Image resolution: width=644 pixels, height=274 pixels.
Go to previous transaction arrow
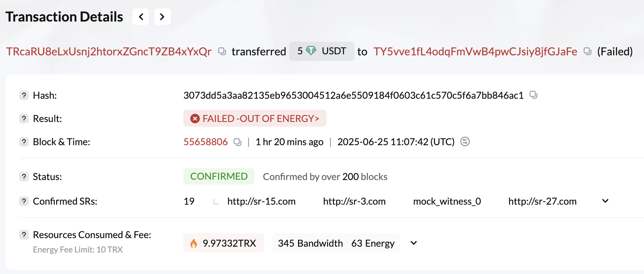(x=141, y=17)
